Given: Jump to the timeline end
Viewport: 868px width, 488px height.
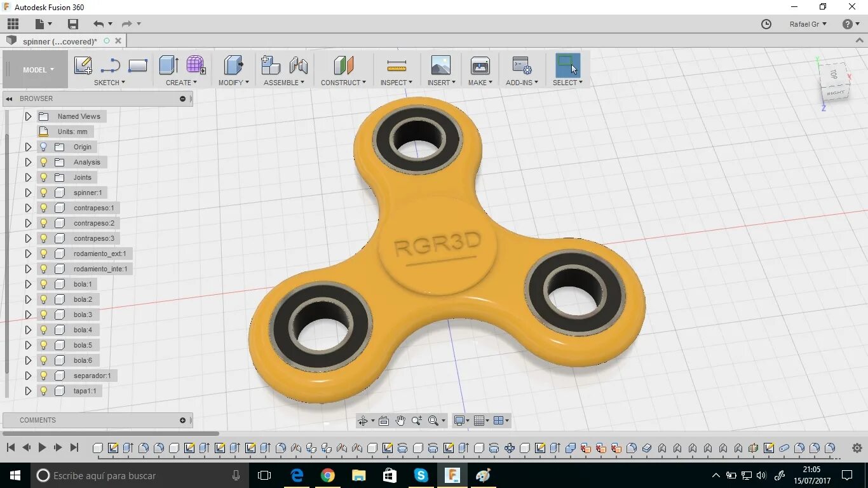Looking at the screenshot, I should 74,447.
